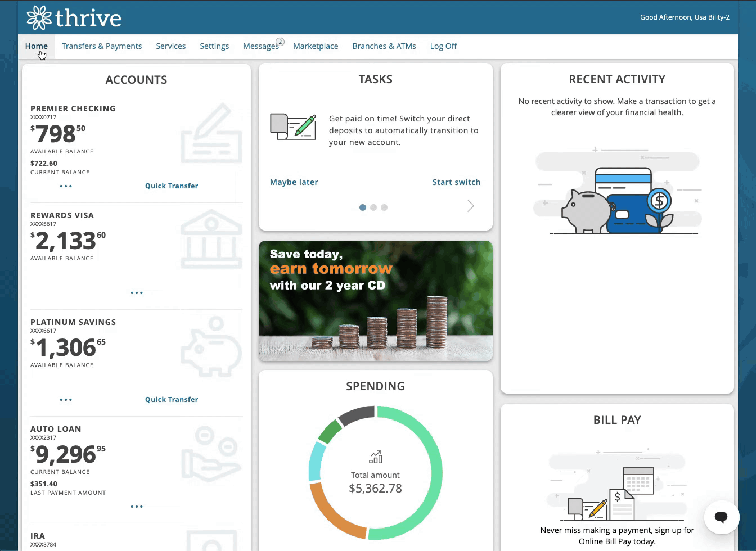
Task: Open the chat bubble icon
Action: [x=721, y=517]
